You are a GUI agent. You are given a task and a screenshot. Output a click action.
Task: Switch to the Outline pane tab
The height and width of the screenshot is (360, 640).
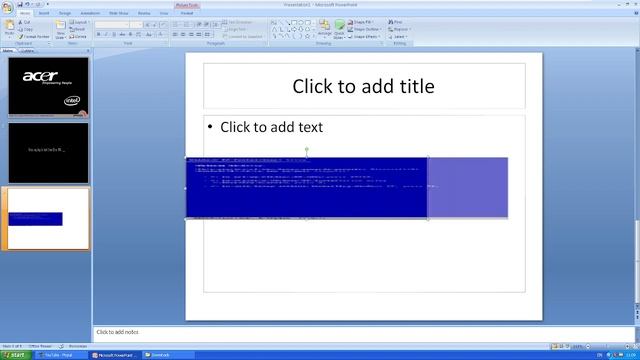point(27,51)
